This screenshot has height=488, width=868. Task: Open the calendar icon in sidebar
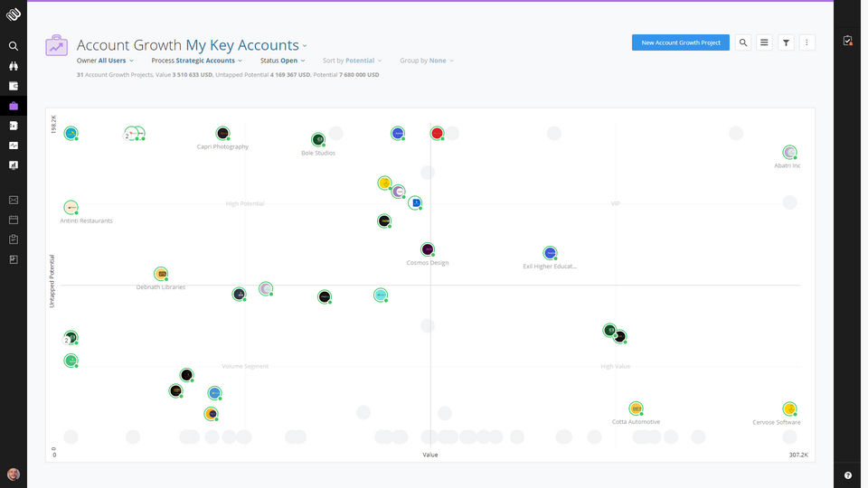pos(14,220)
